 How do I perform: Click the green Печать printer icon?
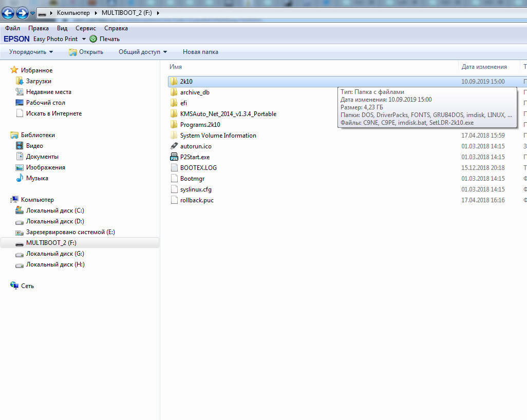pos(93,39)
